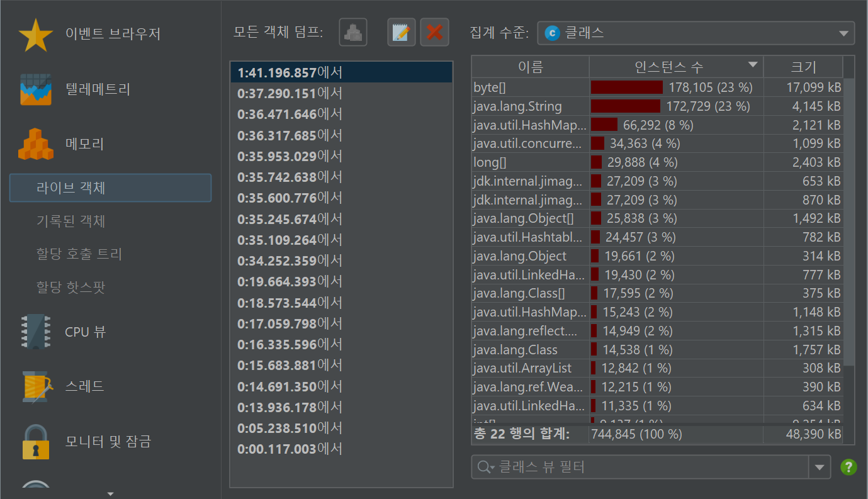Screen dimensions: 868x499
Task: Select the dump at 0:35.600.776
Action: pyautogui.click(x=341, y=198)
